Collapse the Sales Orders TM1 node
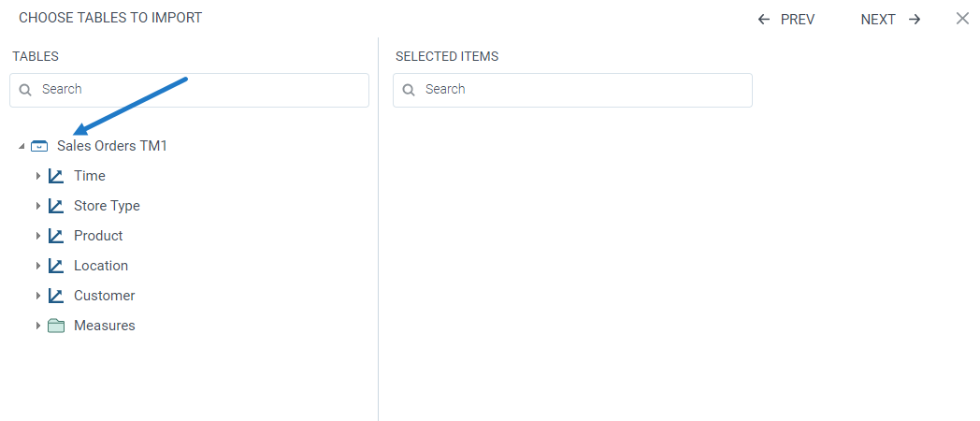Viewport: 980px width, 421px height. pyautogui.click(x=22, y=147)
